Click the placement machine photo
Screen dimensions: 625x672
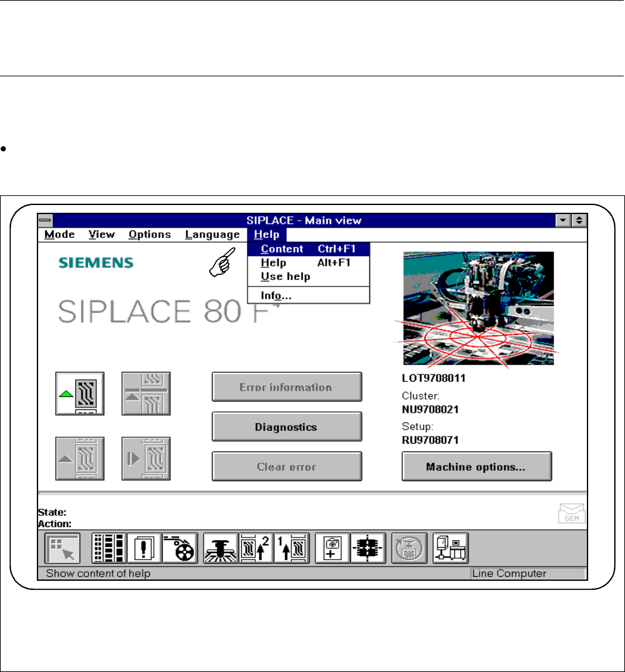tap(478, 309)
